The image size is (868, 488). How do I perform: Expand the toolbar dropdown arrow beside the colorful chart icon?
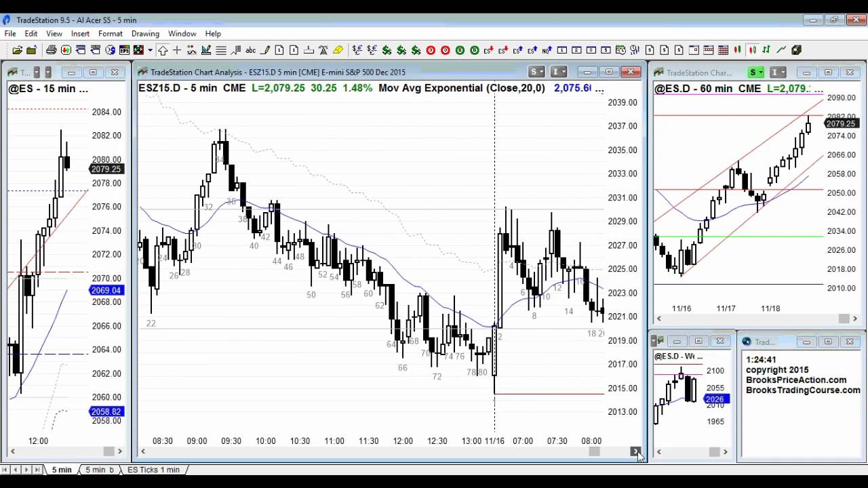[x=150, y=50]
